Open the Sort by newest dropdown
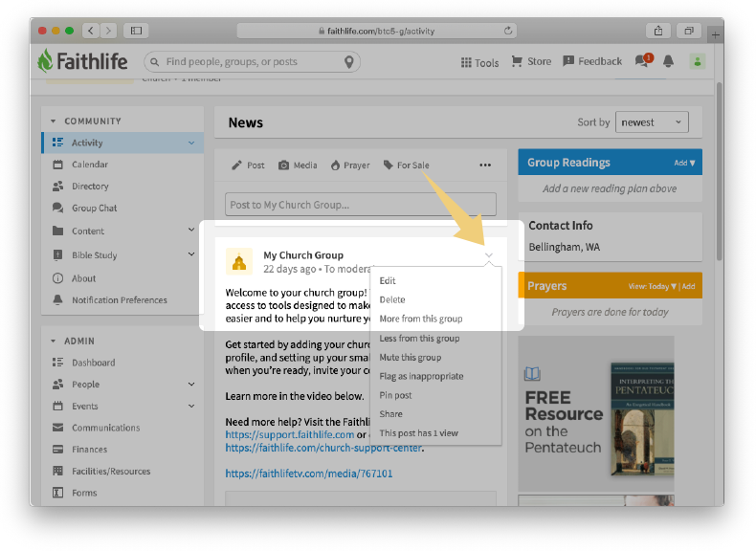This screenshot has width=756, height=551. click(652, 122)
